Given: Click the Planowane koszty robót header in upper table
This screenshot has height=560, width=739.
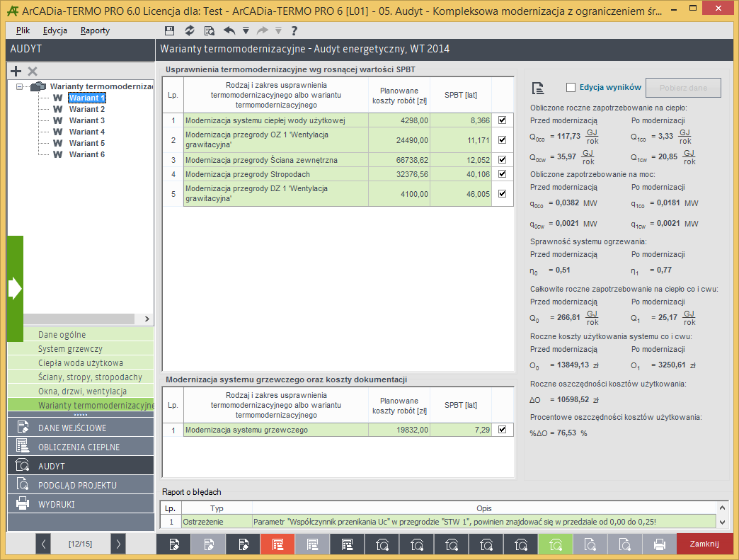Looking at the screenshot, I should tap(399, 95).
